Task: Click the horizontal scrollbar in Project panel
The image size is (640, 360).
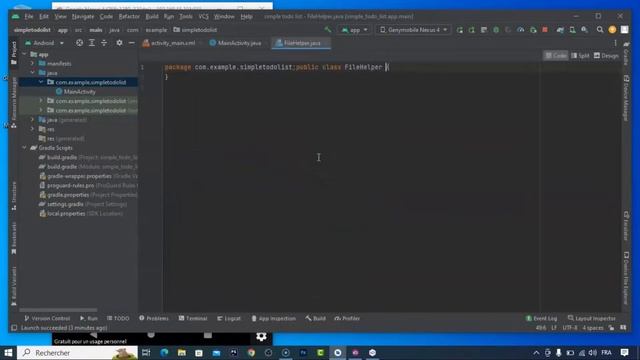Action: pyautogui.click(x=58, y=310)
